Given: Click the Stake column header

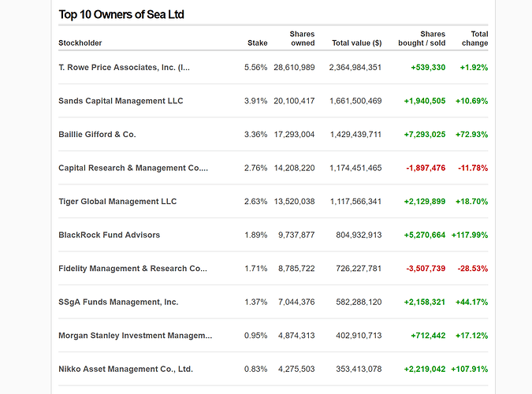Looking at the screenshot, I should (x=257, y=43).
